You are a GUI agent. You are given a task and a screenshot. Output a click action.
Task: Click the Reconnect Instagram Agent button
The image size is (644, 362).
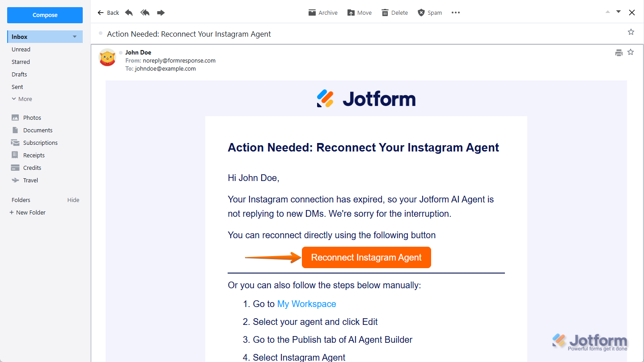(x=366, y=257)
